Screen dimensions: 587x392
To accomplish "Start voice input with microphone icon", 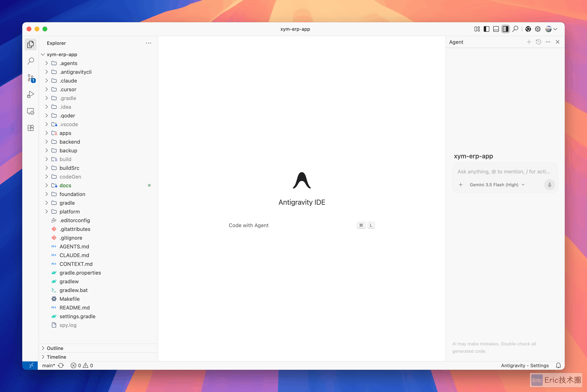I will click(549, 185).
